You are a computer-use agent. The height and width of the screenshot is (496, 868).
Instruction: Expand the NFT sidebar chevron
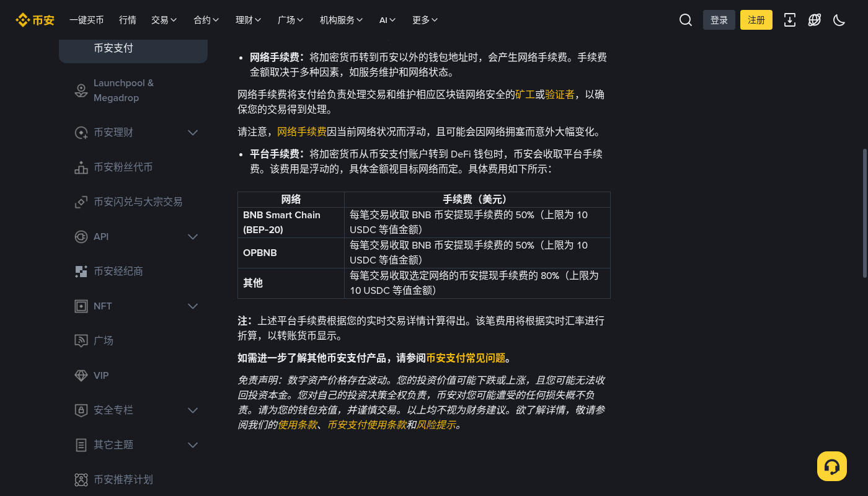click(193, 306)
